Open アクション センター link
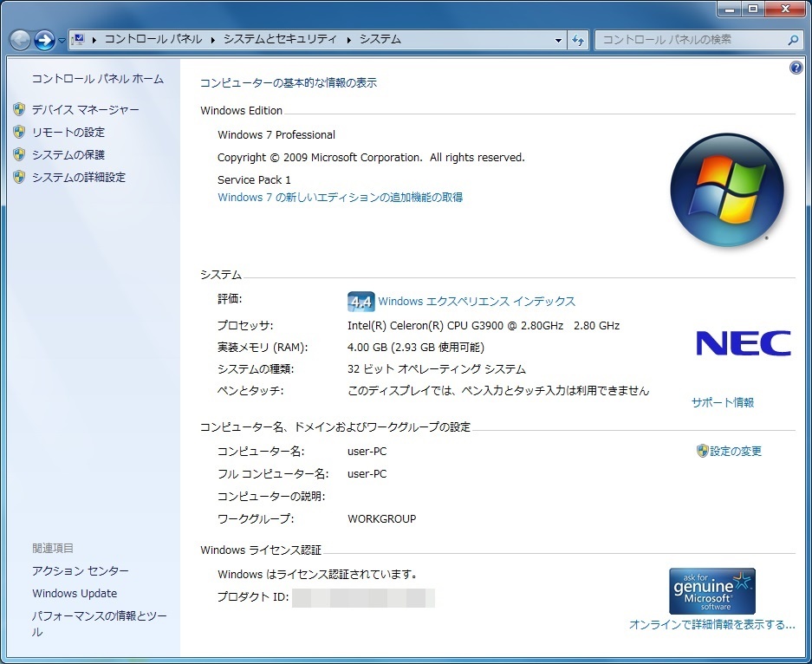 [x=81, y=570]
